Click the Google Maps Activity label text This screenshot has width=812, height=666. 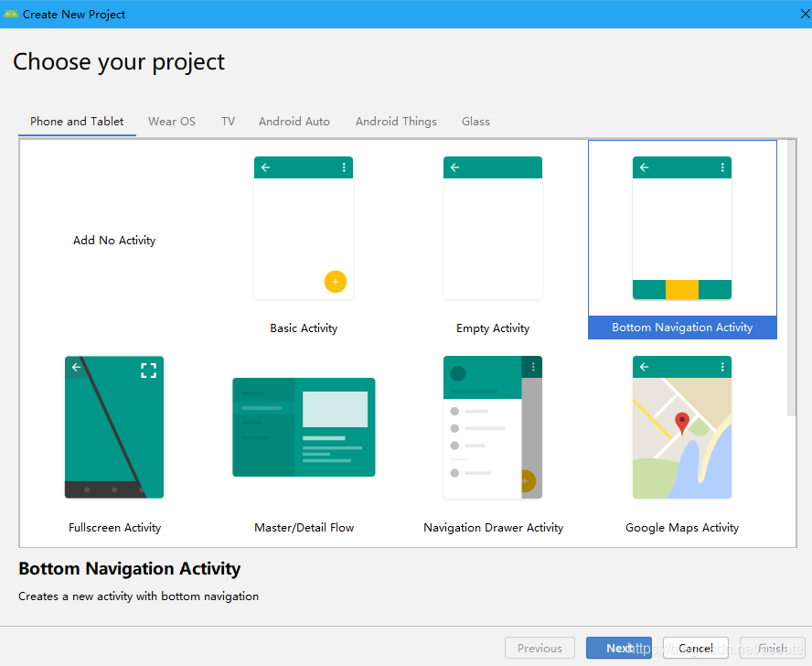[682, 528]
